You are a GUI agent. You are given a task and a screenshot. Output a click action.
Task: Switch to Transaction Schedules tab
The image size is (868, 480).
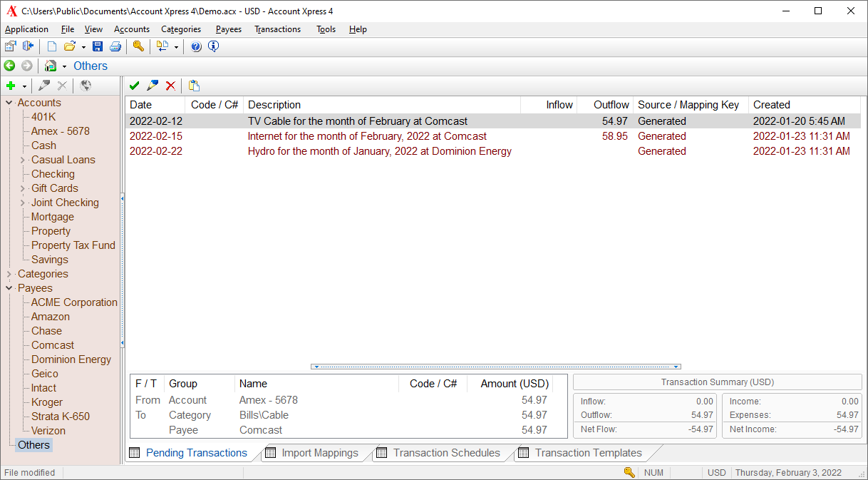click(x=446, y=453)
